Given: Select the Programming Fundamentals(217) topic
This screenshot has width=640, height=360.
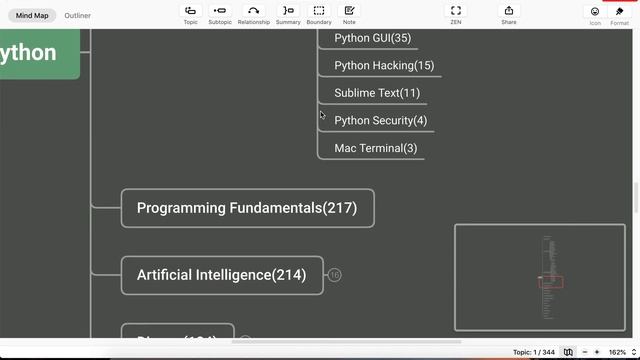Looking at the screenshot, I should (247, 208).
